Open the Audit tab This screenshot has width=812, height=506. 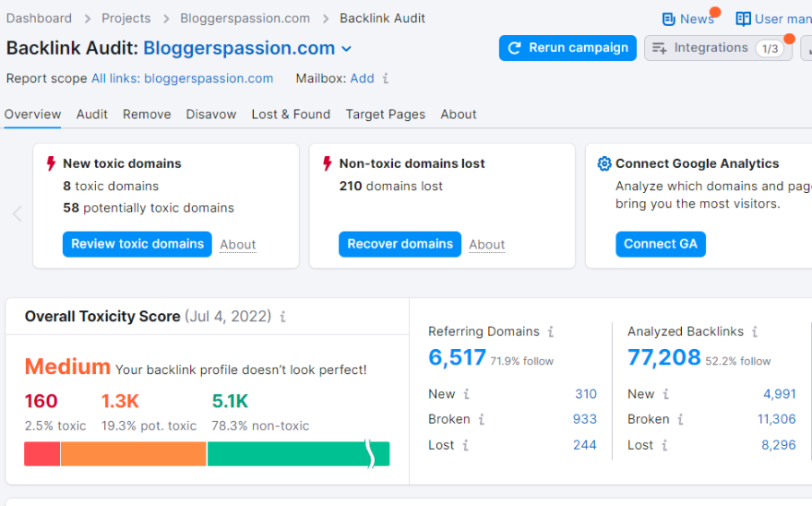[x=91, y=114]
